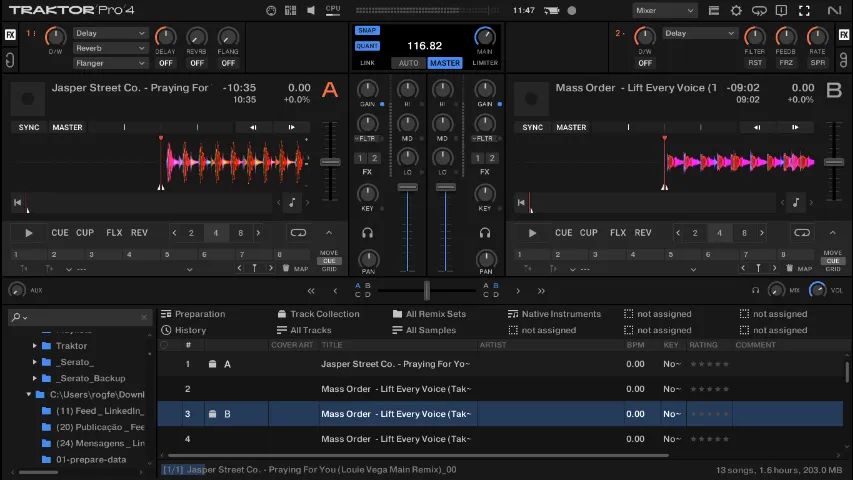Select All Samples favorite
Image resolution: width=853 pixels, height=480 pixels.
424,330
